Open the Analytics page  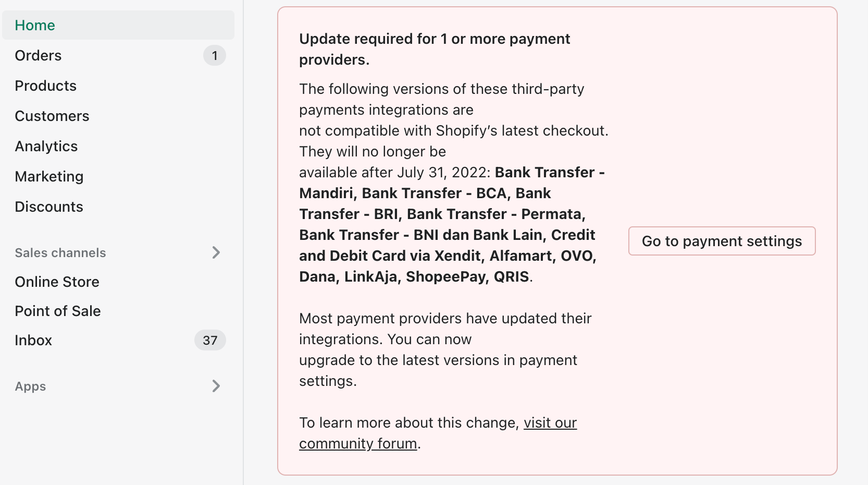[x=46, y=146]
